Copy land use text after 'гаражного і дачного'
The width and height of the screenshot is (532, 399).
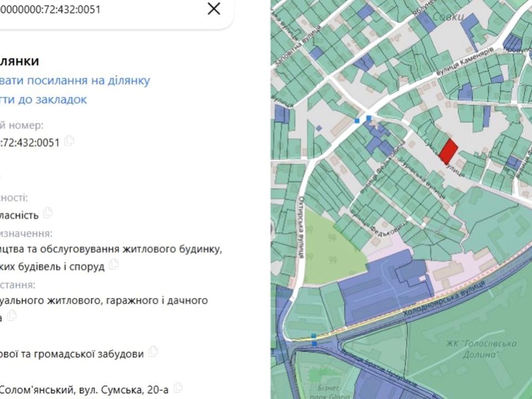pos(12,316)
